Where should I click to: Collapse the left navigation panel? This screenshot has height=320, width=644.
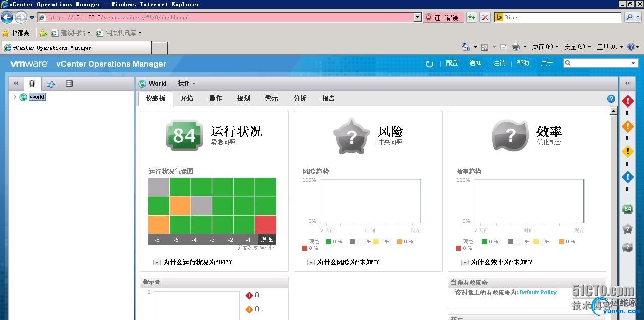click(16, 84)
